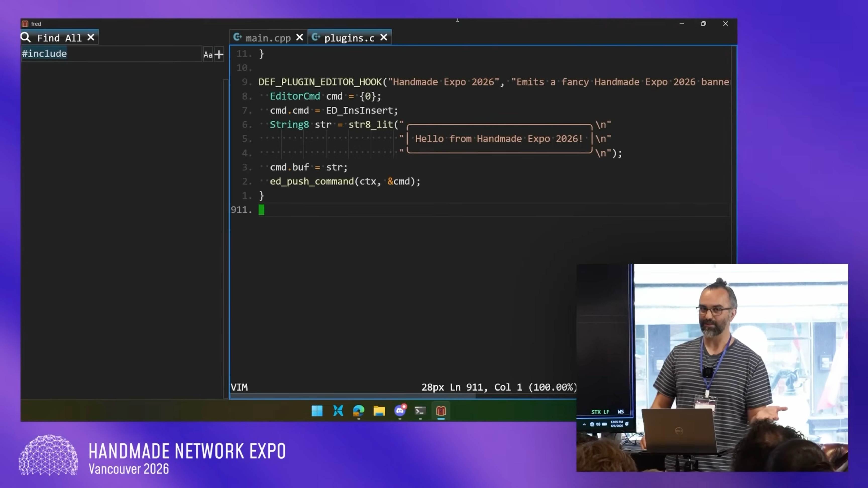The image size is (868, 488).
Task: Click "Hello from Handmade Expo 2026!" banner text
Action: coord(499,139)
